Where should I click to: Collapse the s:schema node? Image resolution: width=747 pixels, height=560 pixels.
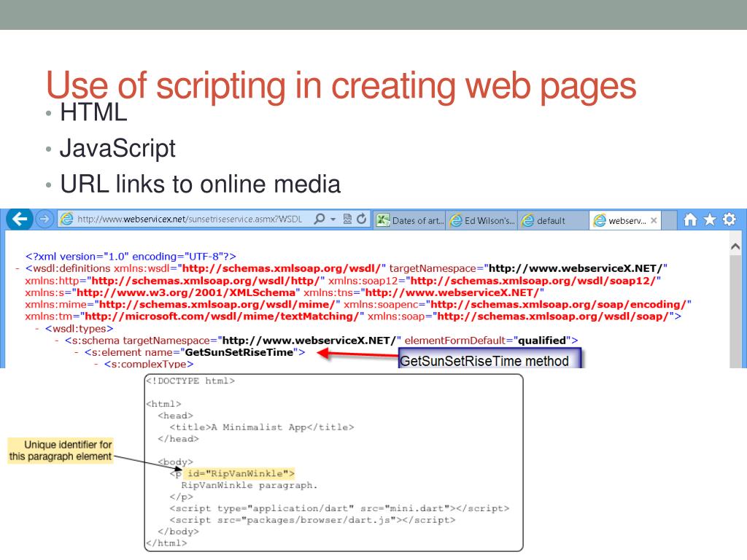tap(57, 341)
